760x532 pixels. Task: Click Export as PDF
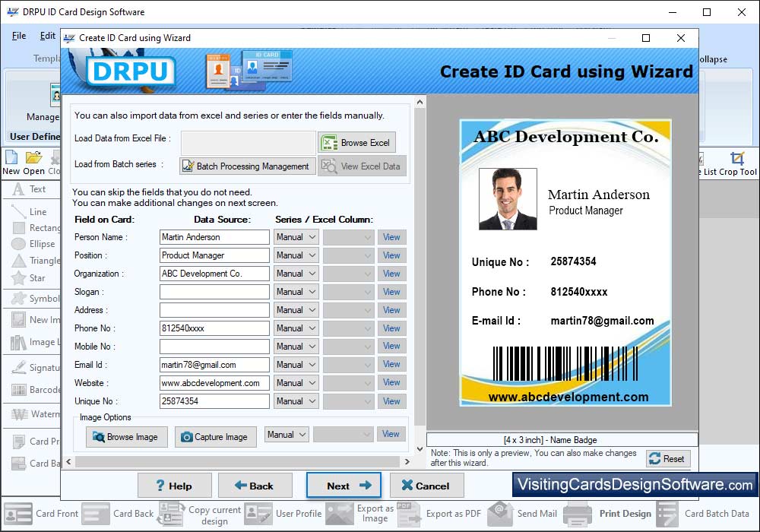(x=439, y=514)
